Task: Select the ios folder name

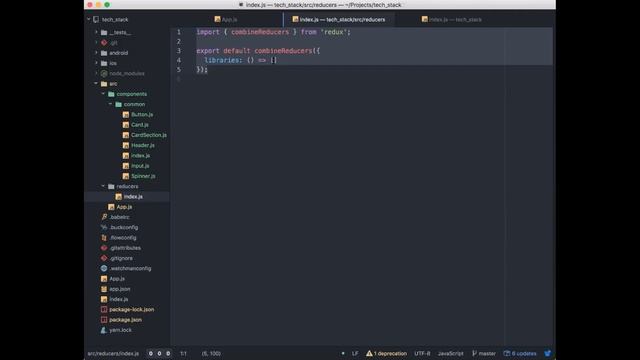Action: [113, 63]
